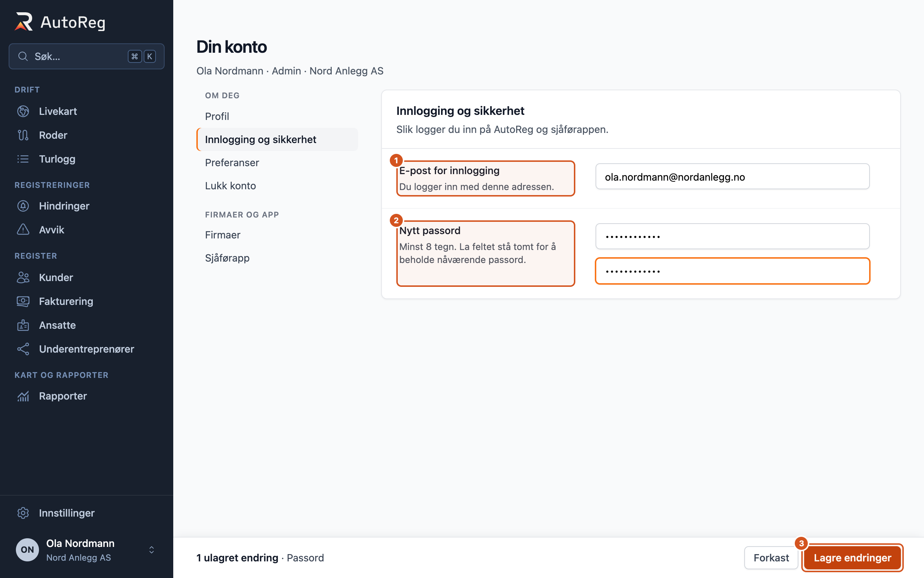Viewport: 924px width, 578px height.
Task: Open the Hindringer page
Action: [87, 206]
